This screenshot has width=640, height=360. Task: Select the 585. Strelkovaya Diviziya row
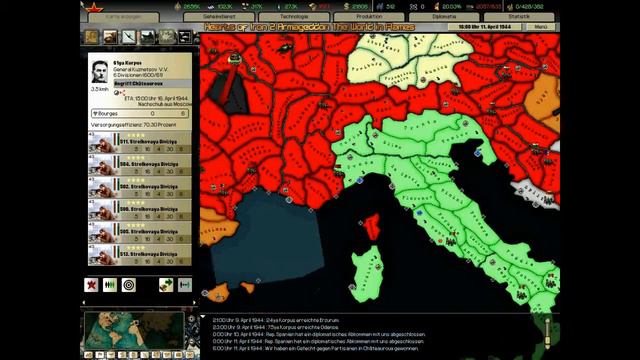pyautogui.click(x=140, y=232)
